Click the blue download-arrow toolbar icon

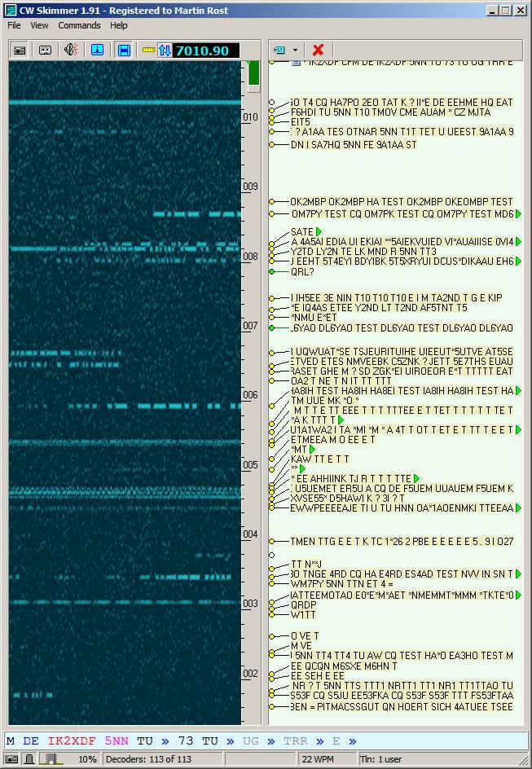[97, 50]
